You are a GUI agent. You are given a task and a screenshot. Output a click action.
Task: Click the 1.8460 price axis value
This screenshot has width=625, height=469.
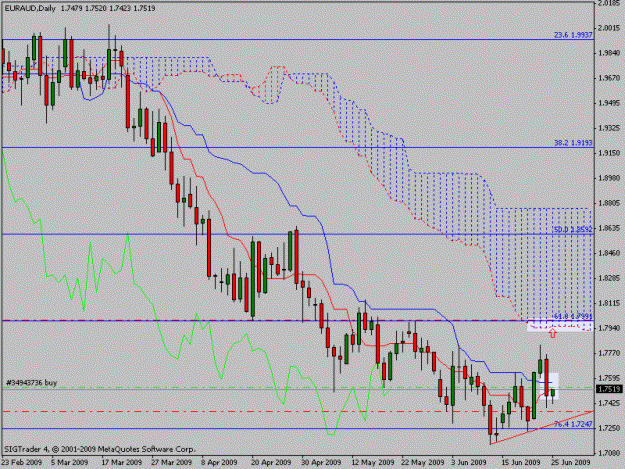click(609, 253)
